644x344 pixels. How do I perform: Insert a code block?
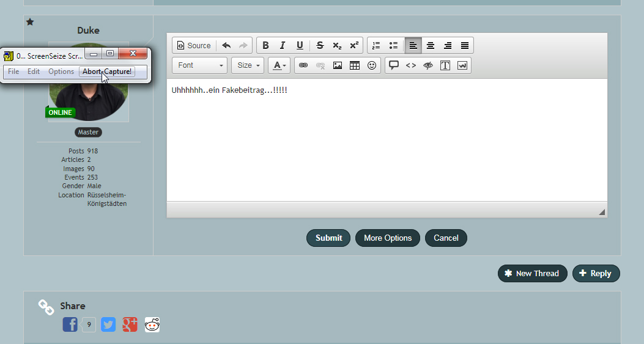pos(411,65)
